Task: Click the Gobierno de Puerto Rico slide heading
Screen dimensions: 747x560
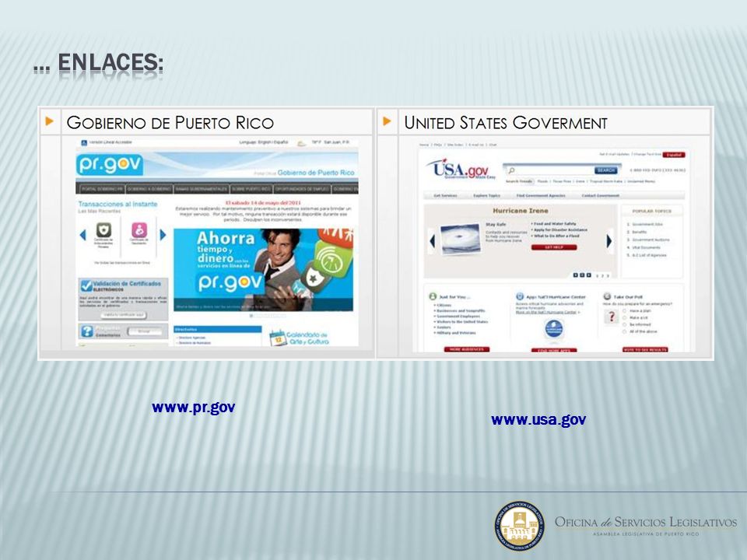Action: pyautogui.click(x=170, y=122)
